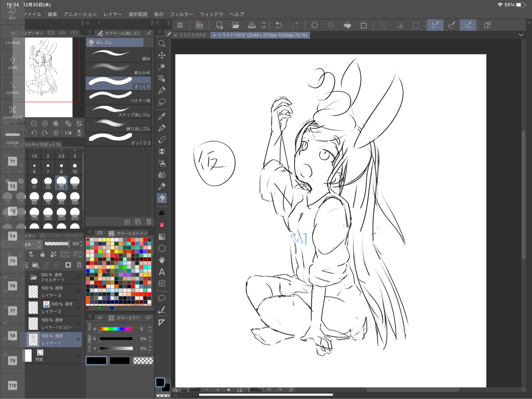
Task: Open a file using folder icon
Action: pyautogui.click(x=235, y=25)
